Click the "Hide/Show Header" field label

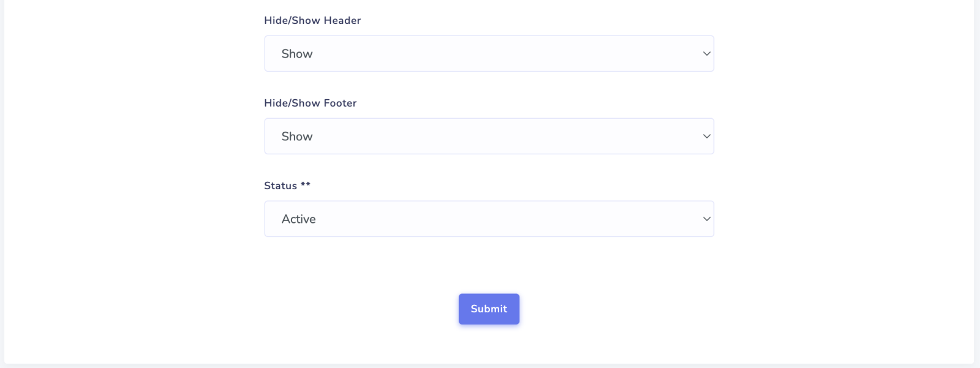coord(312,20)
